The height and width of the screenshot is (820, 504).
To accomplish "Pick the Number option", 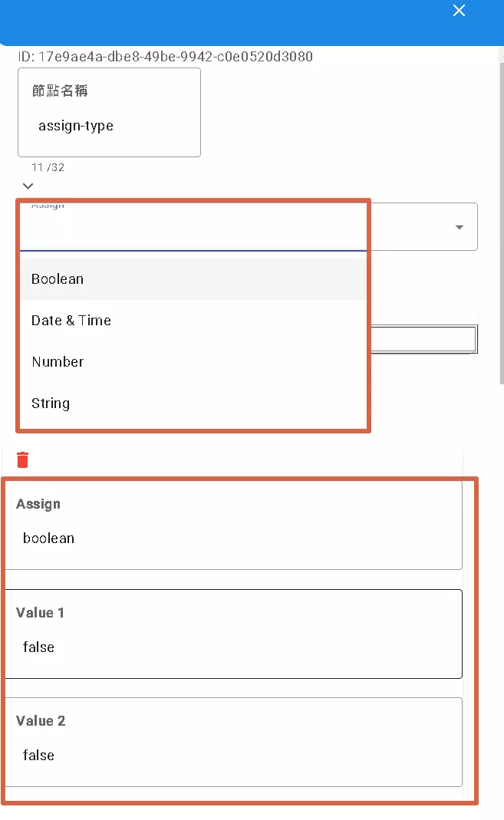I will click(x=58, y=362).
